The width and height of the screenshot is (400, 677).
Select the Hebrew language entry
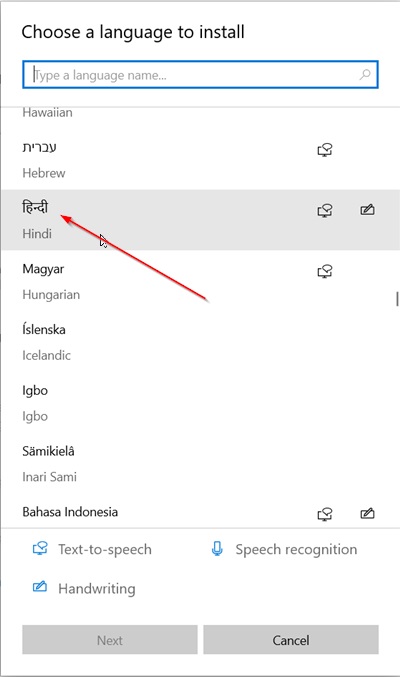coord(200,159)
